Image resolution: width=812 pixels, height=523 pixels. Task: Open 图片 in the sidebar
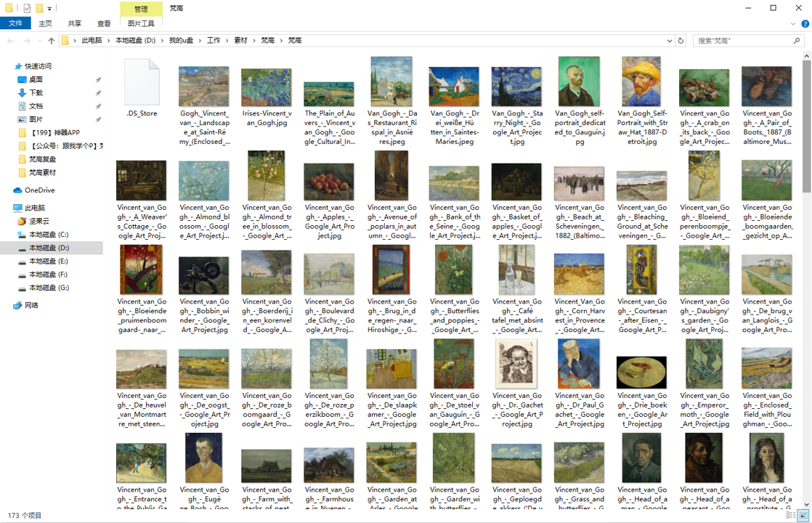30,119
